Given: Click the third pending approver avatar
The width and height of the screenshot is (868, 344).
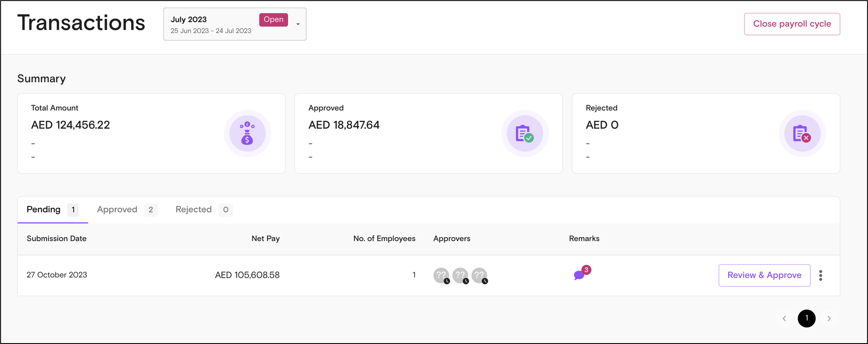Looking at the screenshot, I should coord(479,275).
